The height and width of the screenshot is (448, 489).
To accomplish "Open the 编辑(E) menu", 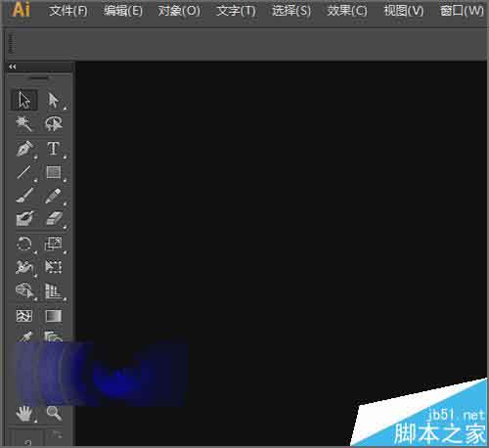I will click(123, 11).
